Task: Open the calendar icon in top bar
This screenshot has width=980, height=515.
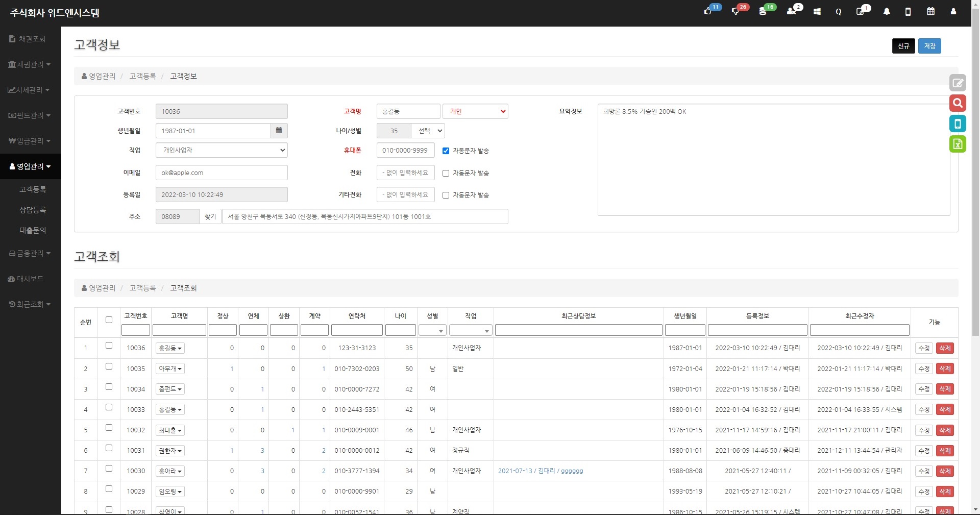Action: [x=930, y=12]
